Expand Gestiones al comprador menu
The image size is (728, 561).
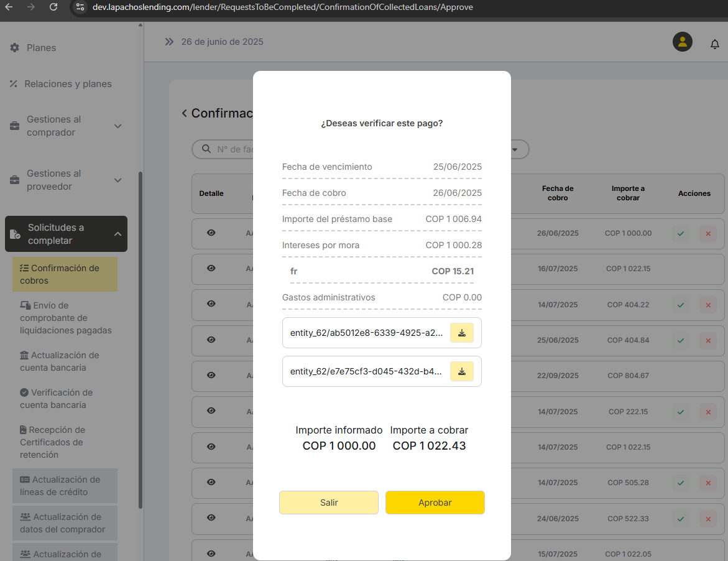117,126
